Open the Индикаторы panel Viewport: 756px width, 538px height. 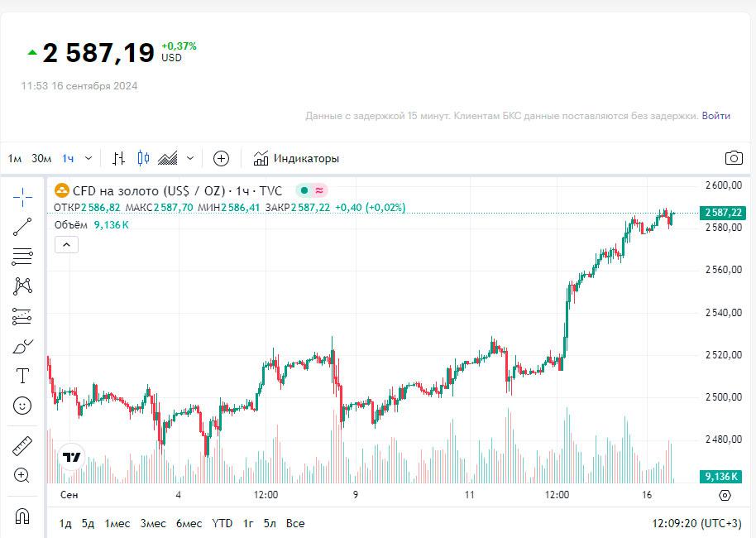tap(296, 158)
